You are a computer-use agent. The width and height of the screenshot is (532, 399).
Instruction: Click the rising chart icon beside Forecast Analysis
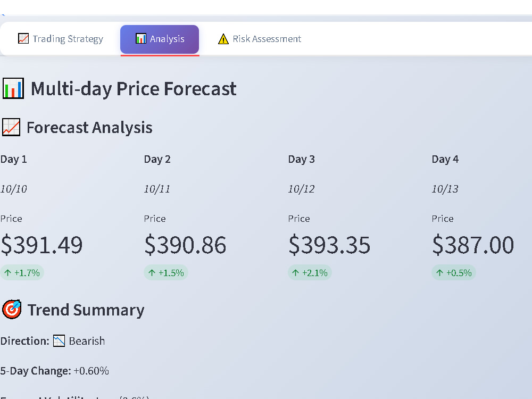11,127
